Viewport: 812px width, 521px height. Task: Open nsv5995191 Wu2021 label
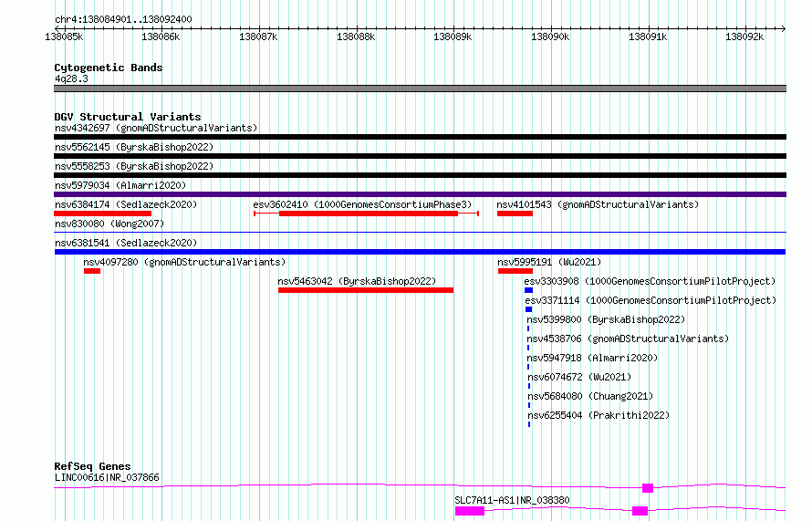(549, 262)
